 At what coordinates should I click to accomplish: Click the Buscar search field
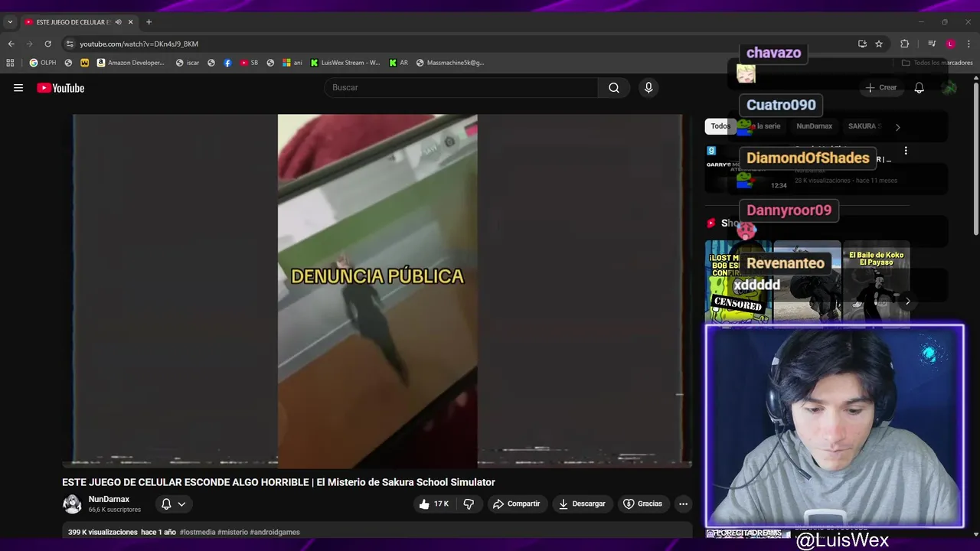[461, 88]
